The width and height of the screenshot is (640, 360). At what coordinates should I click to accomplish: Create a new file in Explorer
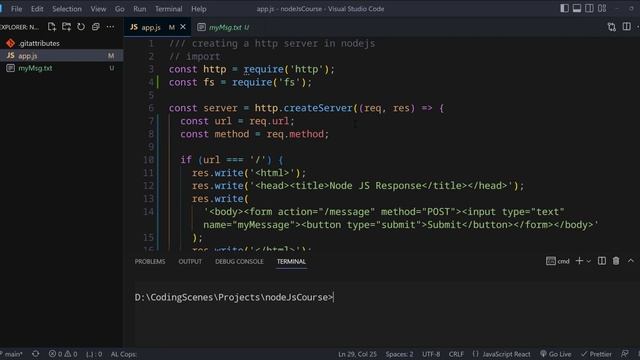point(52,27)
